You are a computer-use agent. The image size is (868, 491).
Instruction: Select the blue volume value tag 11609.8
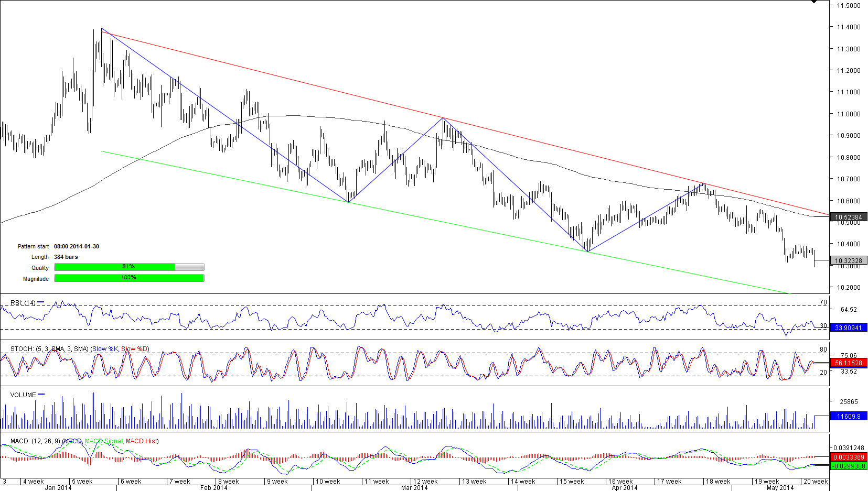click(x=848, y=417)
